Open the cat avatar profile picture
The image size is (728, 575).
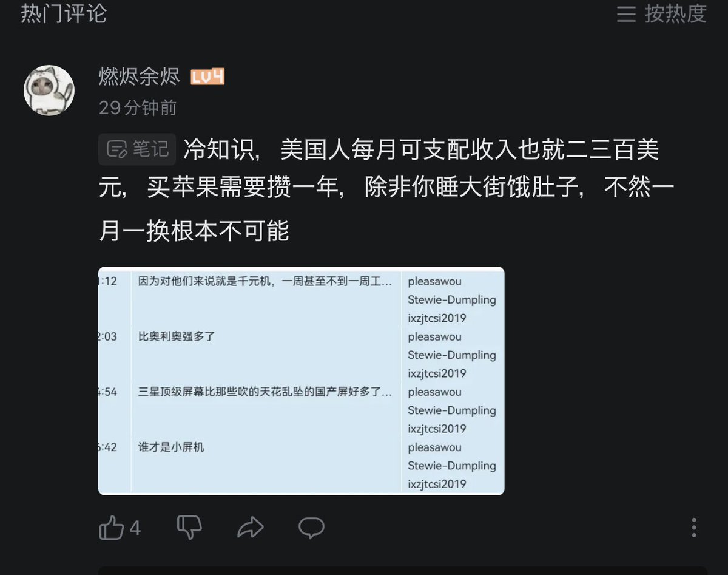49,90
